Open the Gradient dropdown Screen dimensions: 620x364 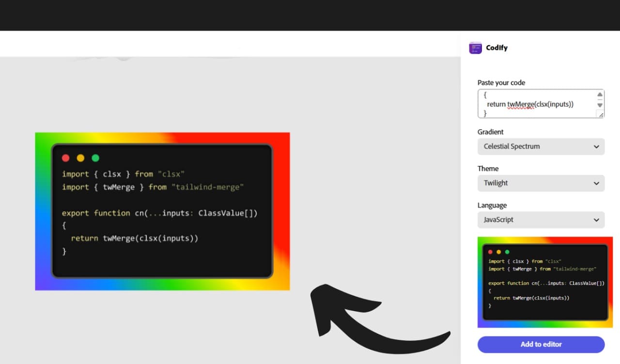pyautogui.click(x=541, y=147)
